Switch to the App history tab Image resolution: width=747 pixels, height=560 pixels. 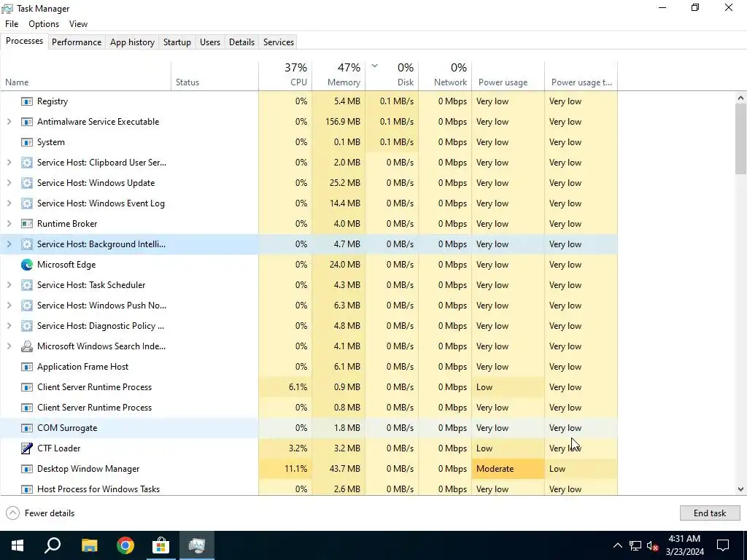tap(133, 42)
